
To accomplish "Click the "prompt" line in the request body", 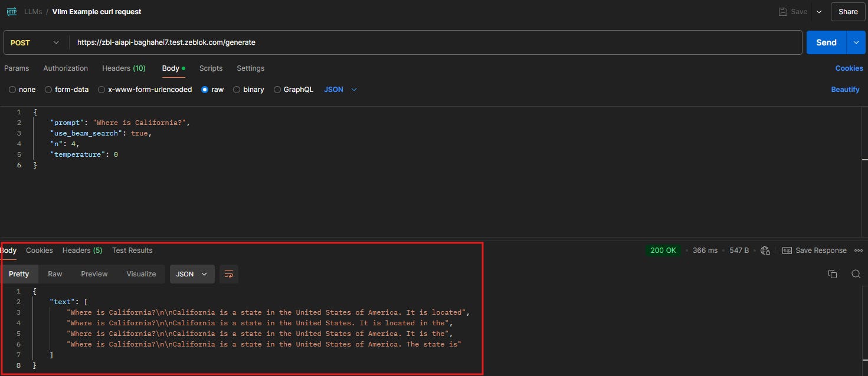I will click(x=120, y=123).
